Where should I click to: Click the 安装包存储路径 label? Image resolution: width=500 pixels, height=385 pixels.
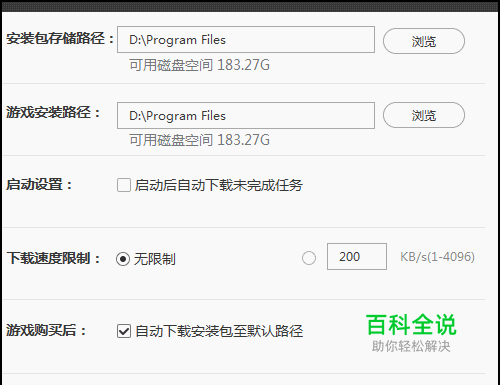click(60, 38)
